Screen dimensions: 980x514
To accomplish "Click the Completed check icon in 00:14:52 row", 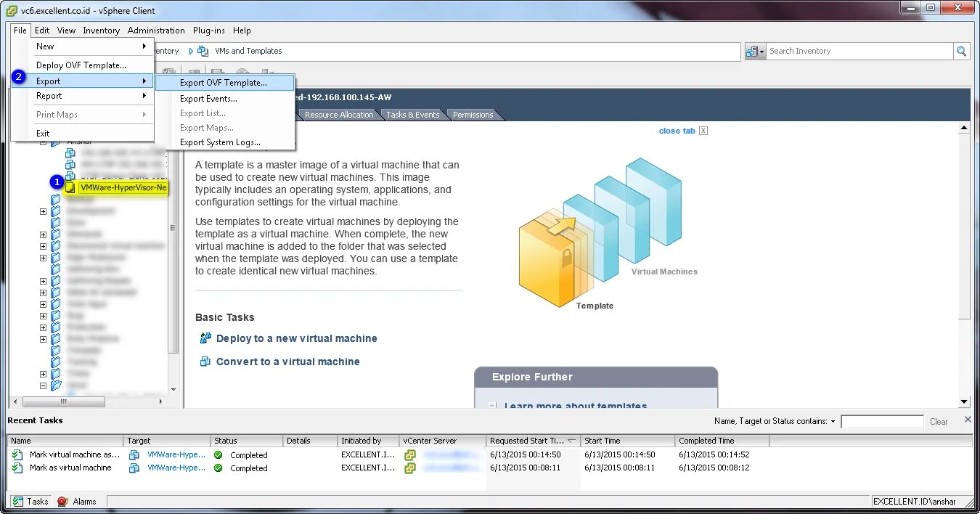I will click(219, 455).
